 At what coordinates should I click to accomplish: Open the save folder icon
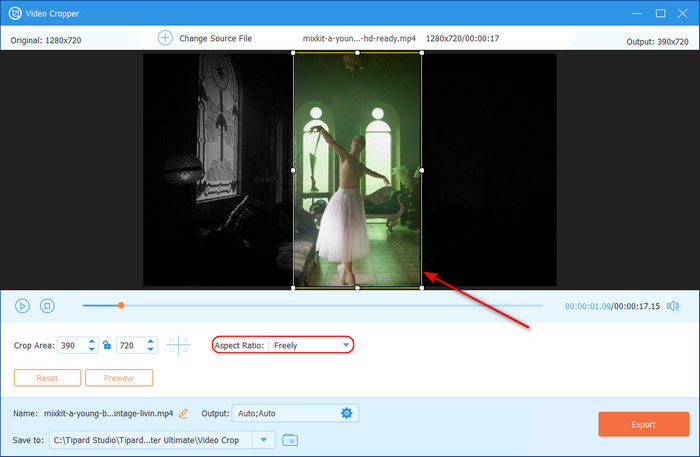(x=290, y=439)
